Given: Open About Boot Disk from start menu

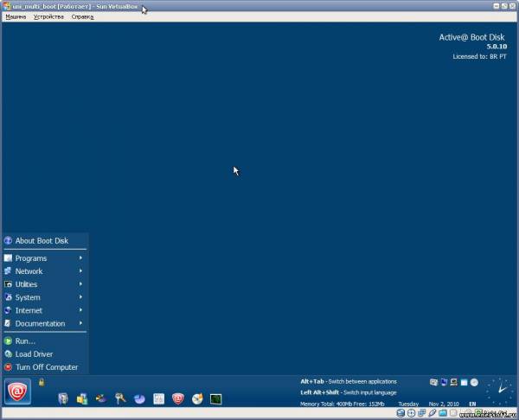Looking at the screenshot, I should pos(45,241).
